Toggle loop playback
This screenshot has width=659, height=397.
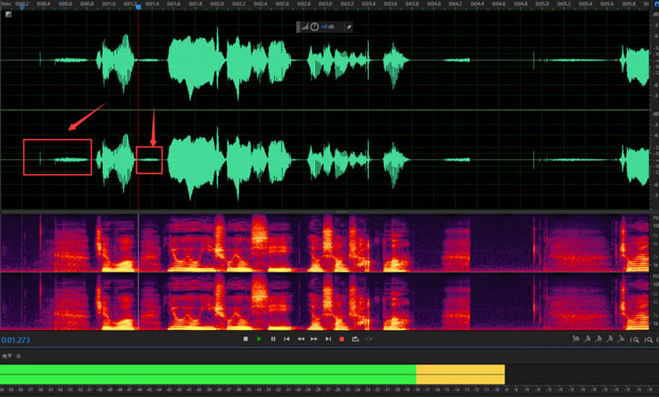(355, 339)
